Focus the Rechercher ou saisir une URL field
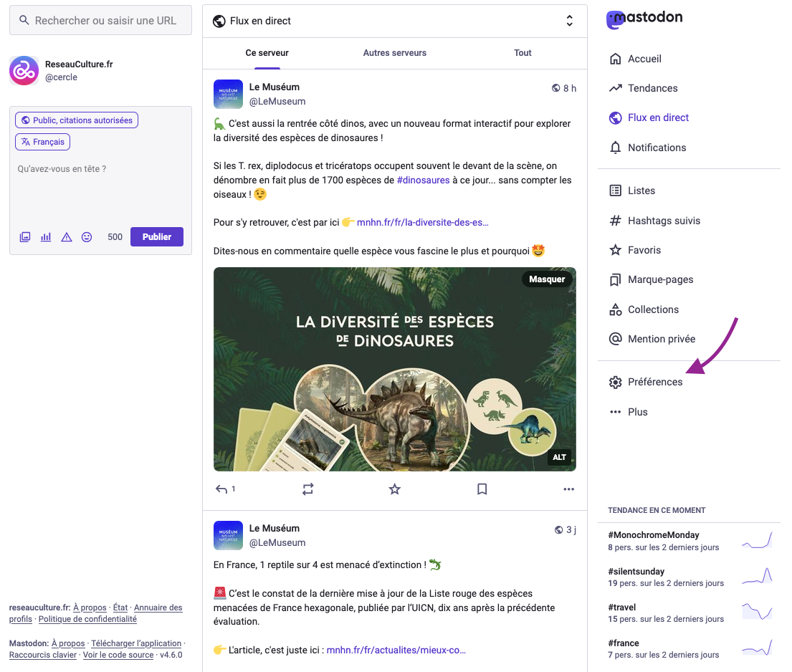The width and height of the screenshot is (792, 672). click(100, 21)
